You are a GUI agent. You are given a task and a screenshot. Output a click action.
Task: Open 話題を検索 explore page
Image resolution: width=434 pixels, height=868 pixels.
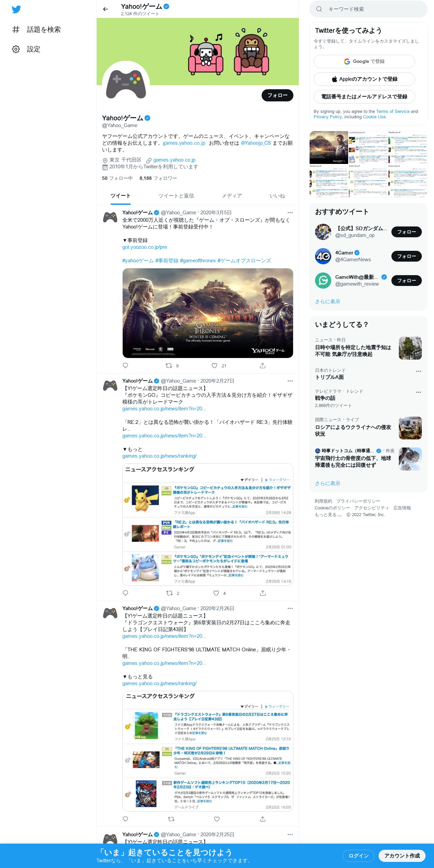[37, 30]
